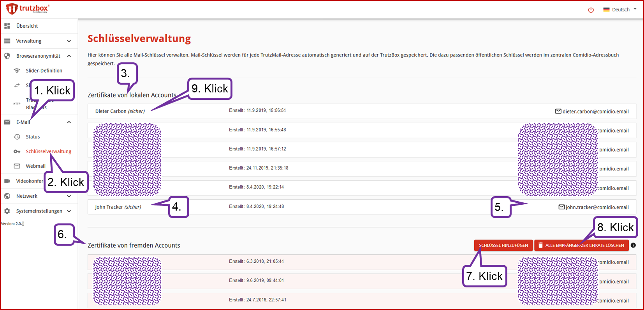
Task: Click creation date 6.3.2018, 21:05:44
Action: (265, 261)
